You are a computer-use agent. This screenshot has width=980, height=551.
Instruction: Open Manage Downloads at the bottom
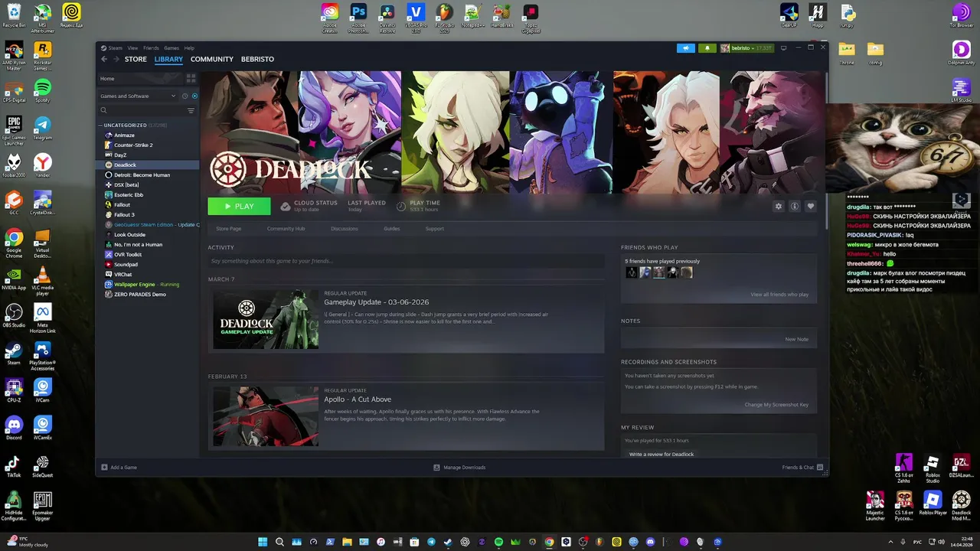tap(459, 468)
